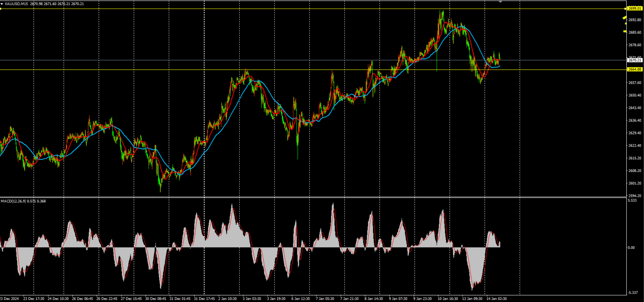Click the 26 Dec 22:45 time label
This screenshot has height=302, width=644.
tap(107, 299)
